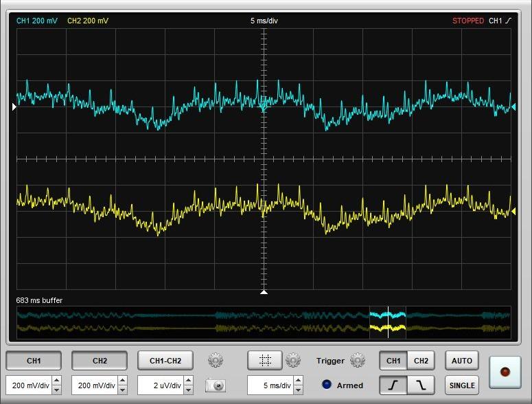Click the CH2 200 mV/div input field

(x=95, y=385)
